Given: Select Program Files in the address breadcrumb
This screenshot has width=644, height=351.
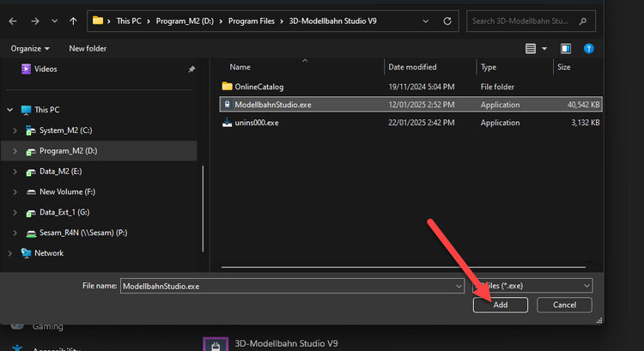Looking at the screenshot, I should point(252,21).
